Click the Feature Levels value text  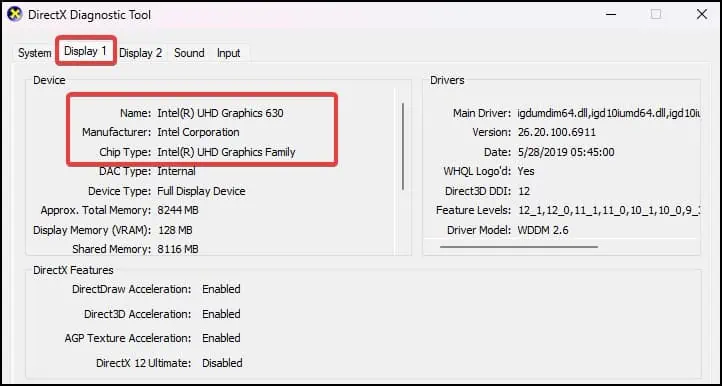[x=609, y=211]
